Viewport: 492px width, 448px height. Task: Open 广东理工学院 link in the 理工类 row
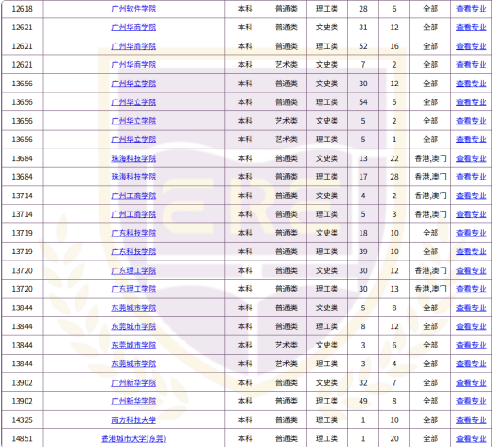coord(134,289)
